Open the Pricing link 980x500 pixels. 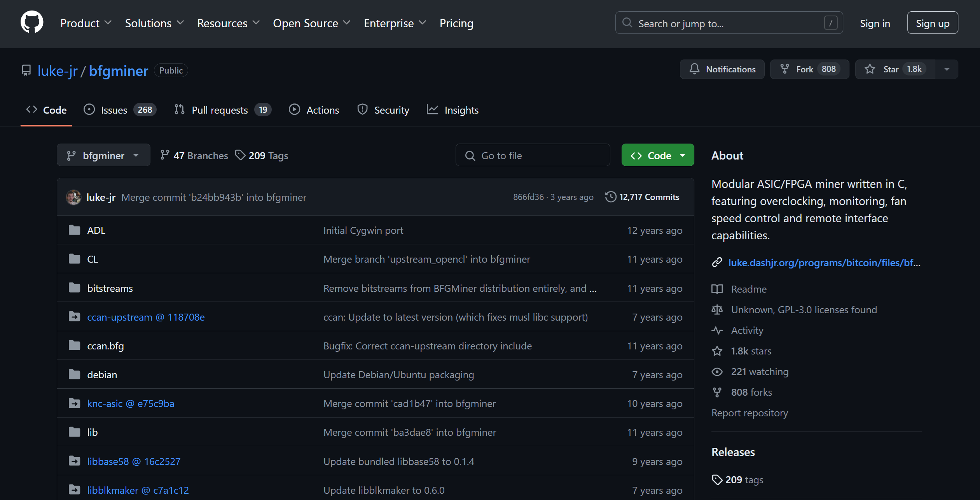[456, 23]
